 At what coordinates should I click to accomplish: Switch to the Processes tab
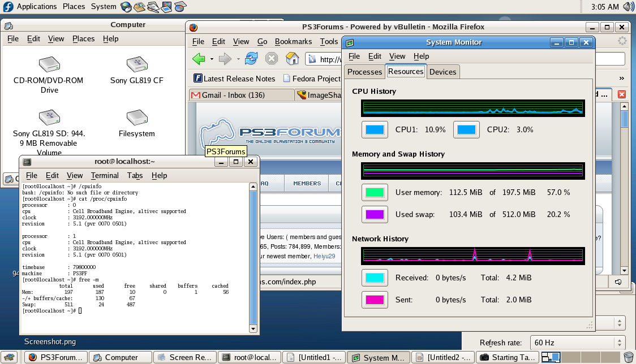[364, 72]
